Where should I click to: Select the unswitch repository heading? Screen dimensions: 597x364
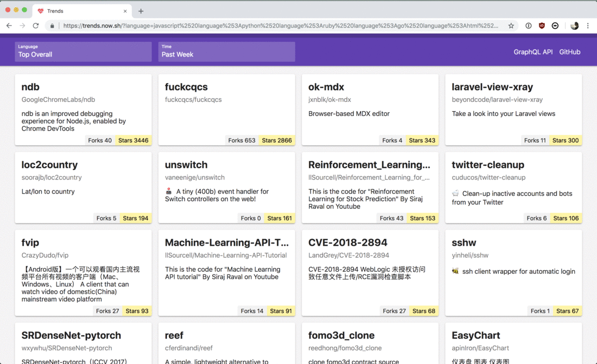tap(186, 165)
